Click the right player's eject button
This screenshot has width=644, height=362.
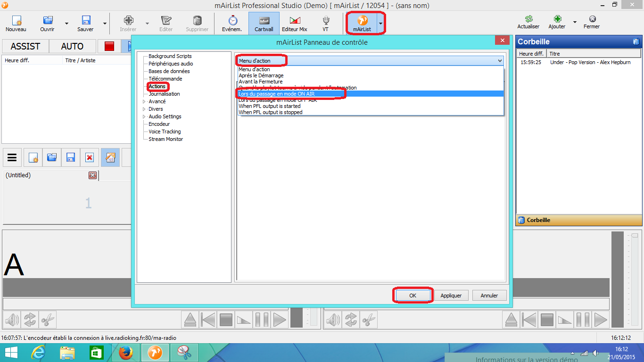[x=511, y=320]
